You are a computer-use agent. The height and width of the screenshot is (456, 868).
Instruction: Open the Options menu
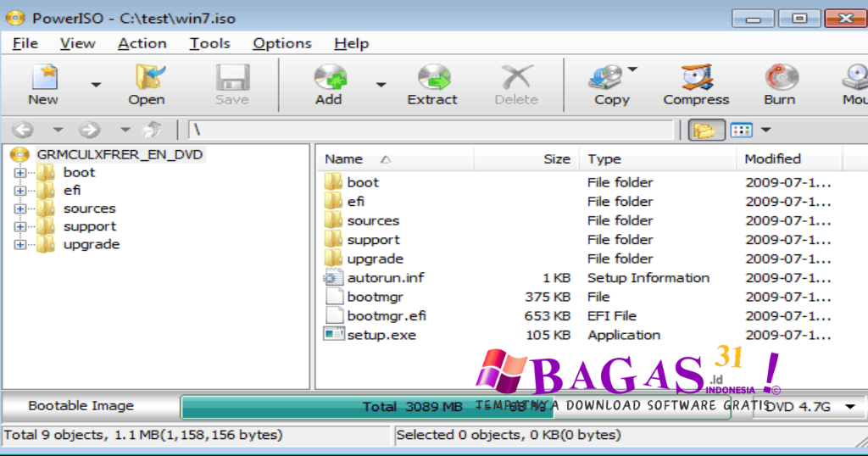281,44
